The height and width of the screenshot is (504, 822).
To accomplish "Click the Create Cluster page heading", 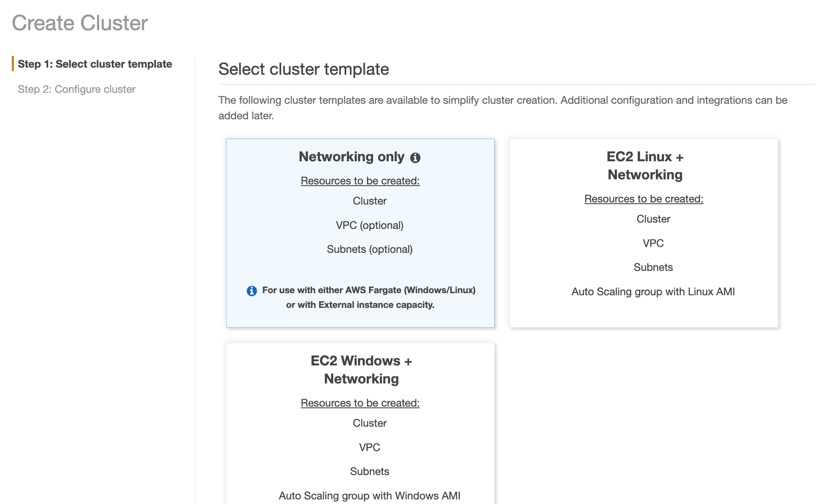I will pos(80,23).
